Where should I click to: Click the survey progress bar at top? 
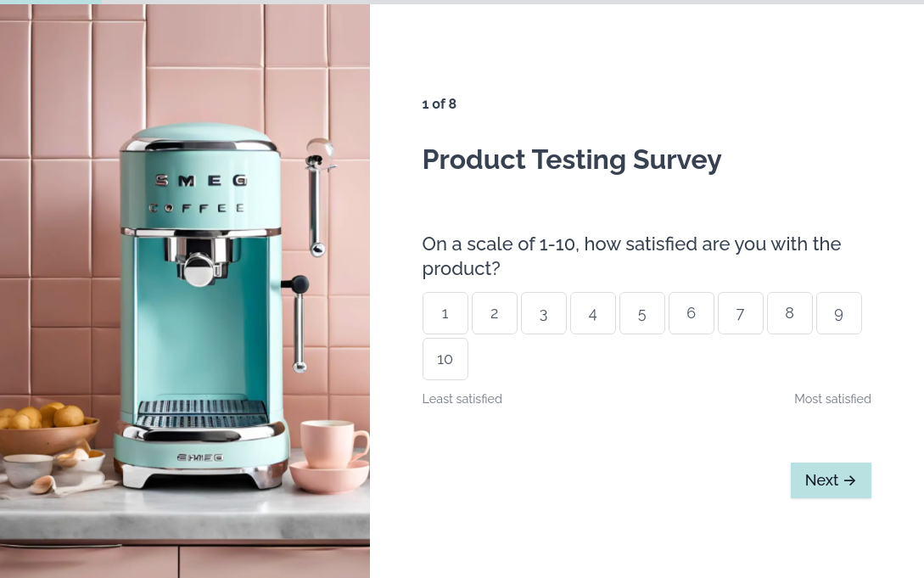[462, 2]
